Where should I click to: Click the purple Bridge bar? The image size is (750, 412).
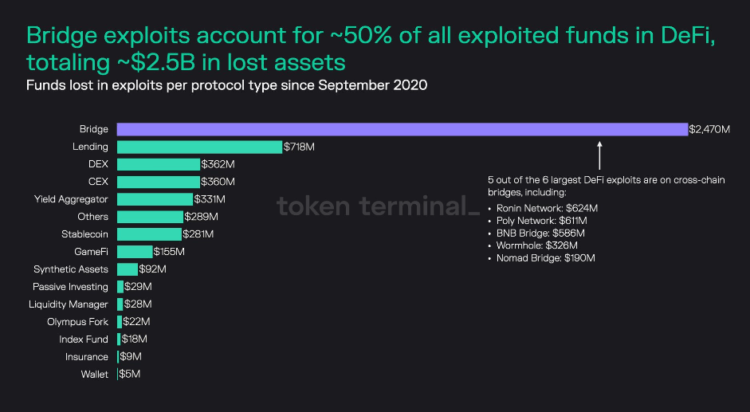coord(402,129)
